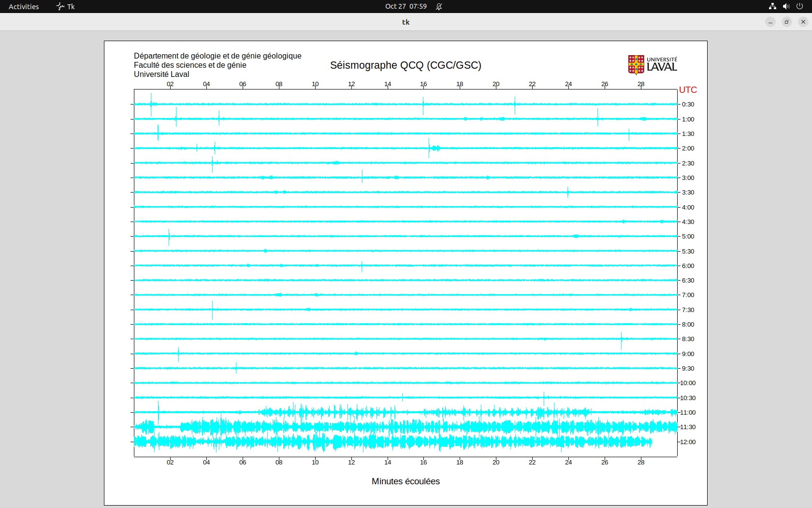The height and width of the screenshot is (508, 812).
Task: Open the Activities overview
Action: [x=24, y=6]
